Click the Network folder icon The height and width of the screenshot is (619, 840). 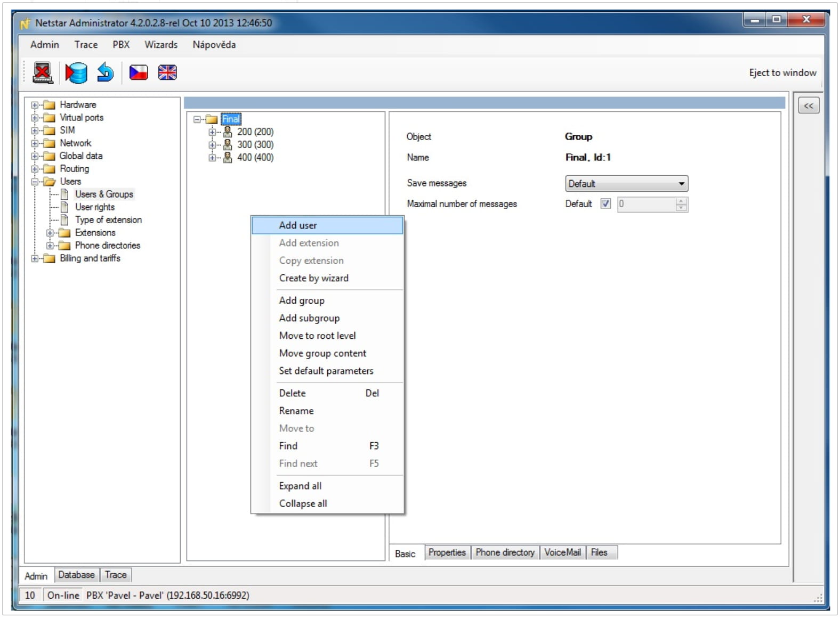(50, 143)
